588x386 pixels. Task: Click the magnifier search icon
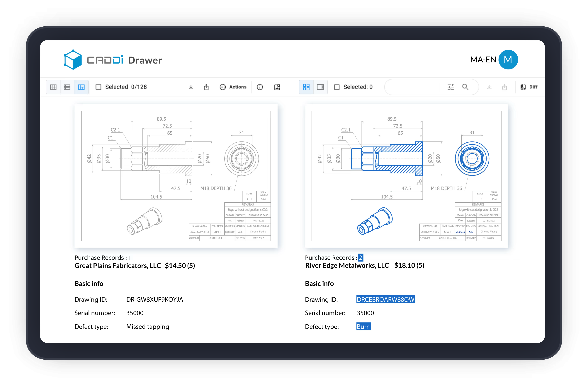tap(465, 87)
